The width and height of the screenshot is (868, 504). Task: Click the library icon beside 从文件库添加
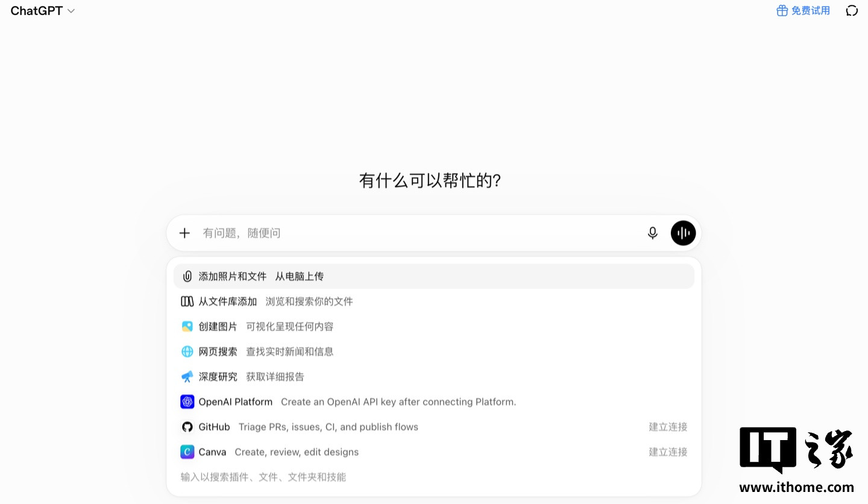pos(187,301)
